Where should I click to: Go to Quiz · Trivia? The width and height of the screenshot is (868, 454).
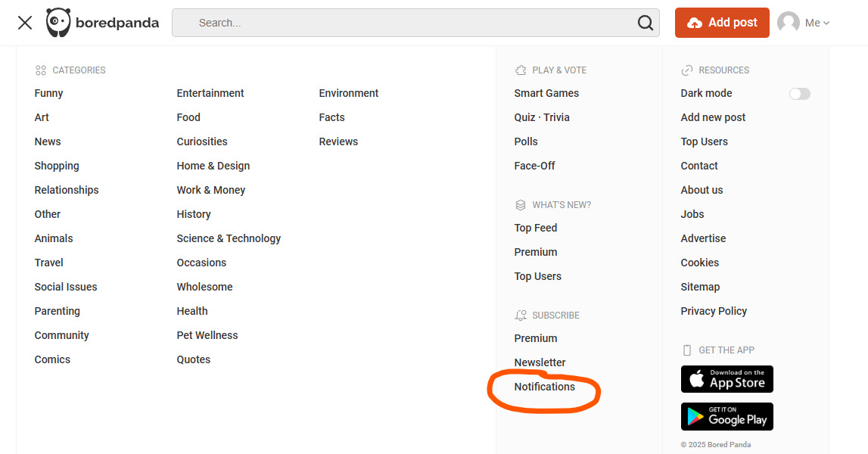tap(542, 117)
